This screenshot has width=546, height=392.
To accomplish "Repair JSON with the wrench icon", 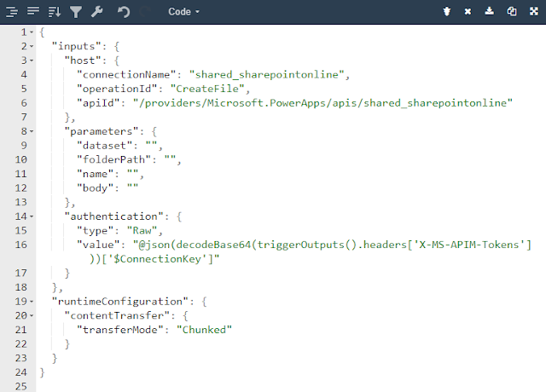I will coord(96,12).
